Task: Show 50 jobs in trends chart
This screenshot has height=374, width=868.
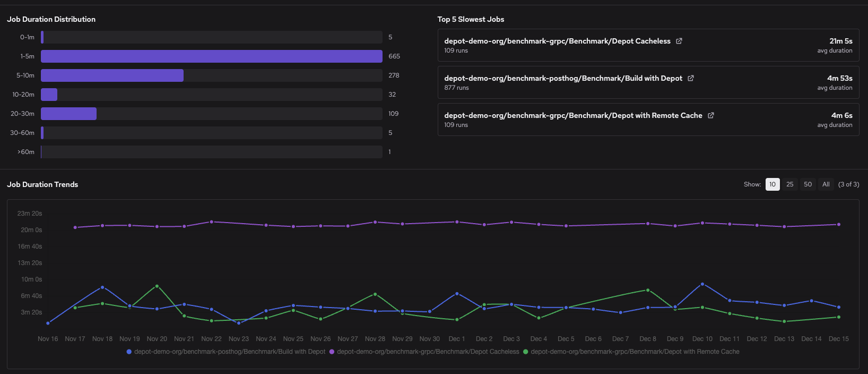Action: (808, 184)
